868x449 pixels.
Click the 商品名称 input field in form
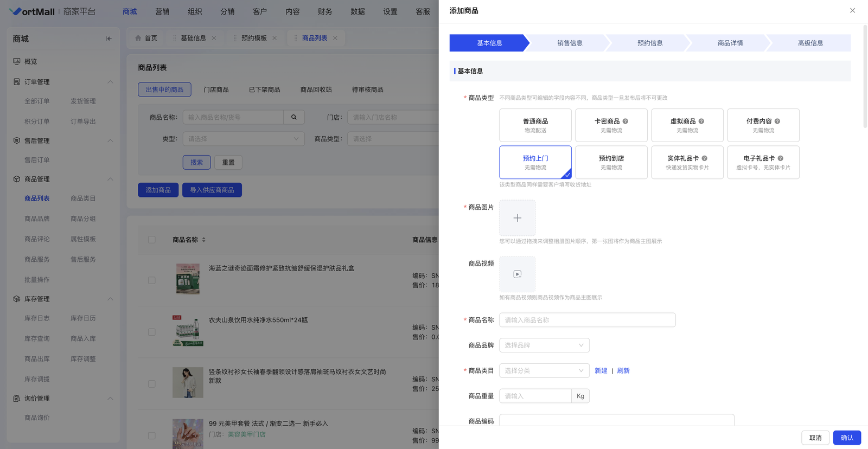coord(587,320)
